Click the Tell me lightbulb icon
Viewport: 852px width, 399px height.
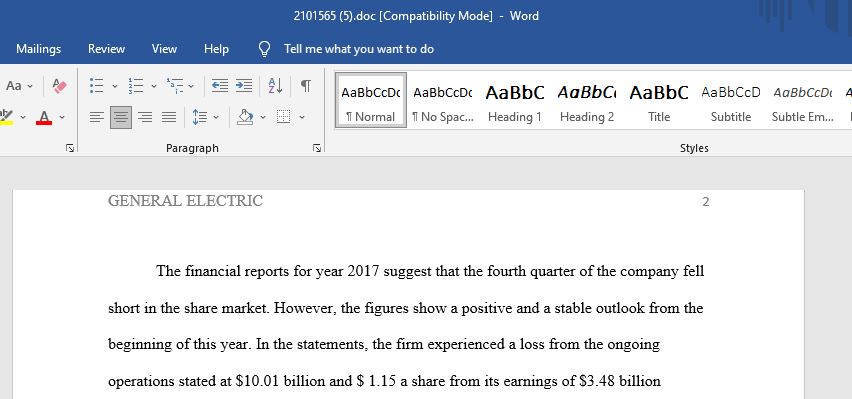tap(264, 49)
